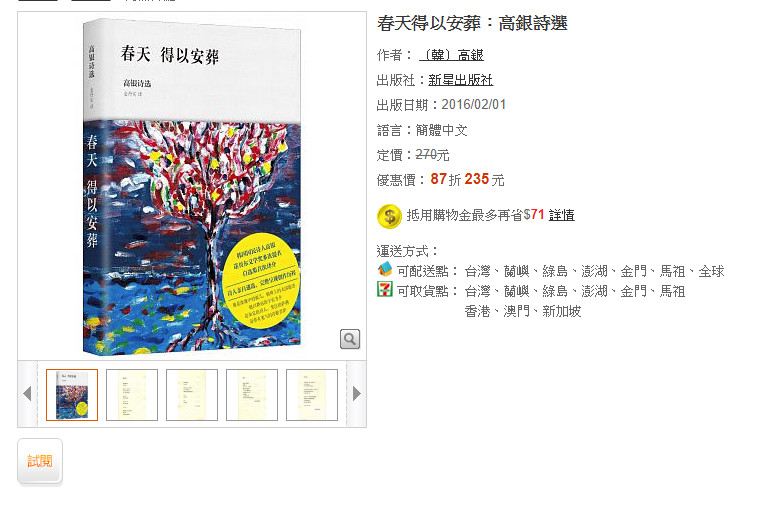Show previous thumbnails with left arrow
The width and height of the screenshot is (776, 513).
coord(27,394)
